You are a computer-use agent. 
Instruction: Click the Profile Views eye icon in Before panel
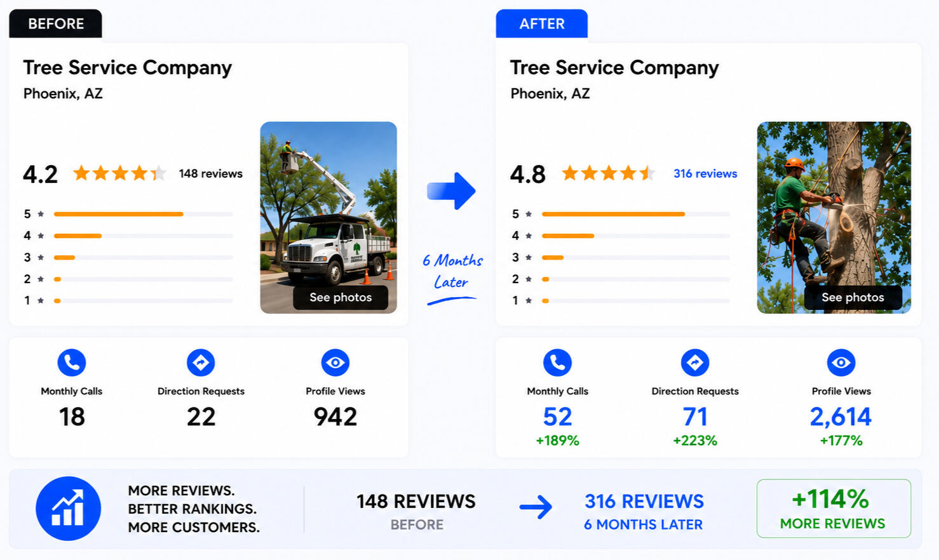335,363
